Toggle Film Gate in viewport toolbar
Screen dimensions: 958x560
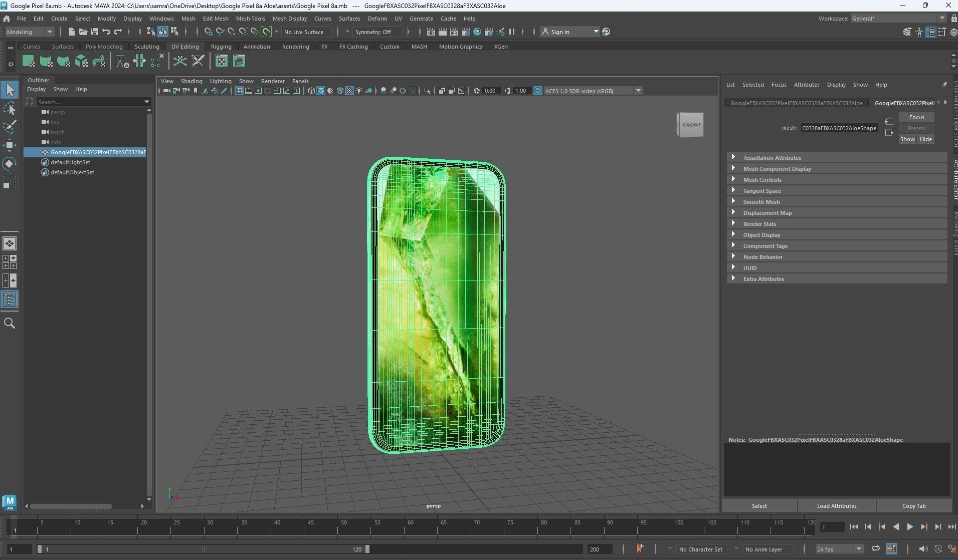pyautogui.click(x=249, y=91)
